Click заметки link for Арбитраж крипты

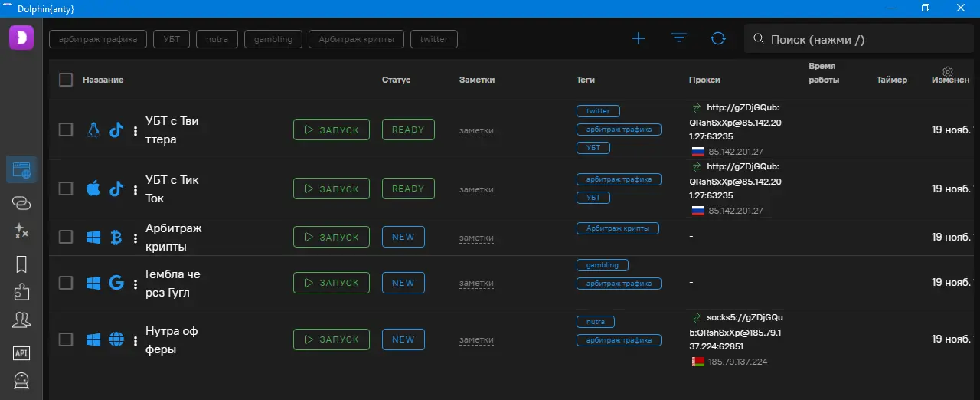point(476,238)
